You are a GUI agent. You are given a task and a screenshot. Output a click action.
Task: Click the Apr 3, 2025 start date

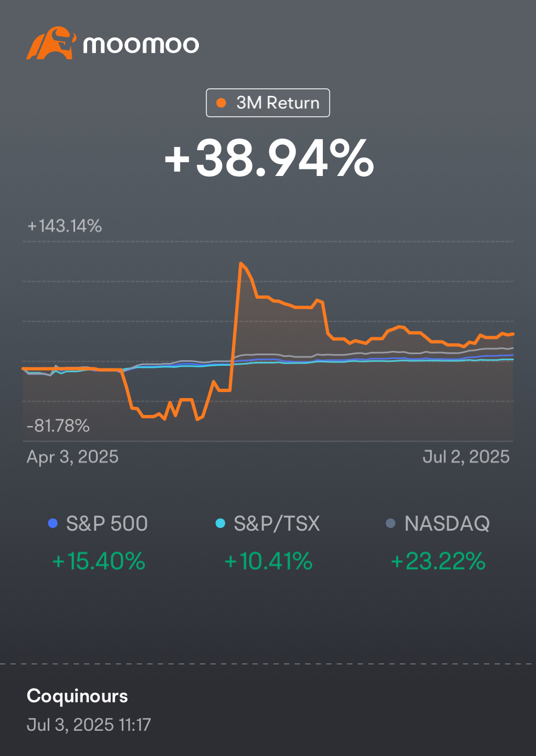click(72, 457)
